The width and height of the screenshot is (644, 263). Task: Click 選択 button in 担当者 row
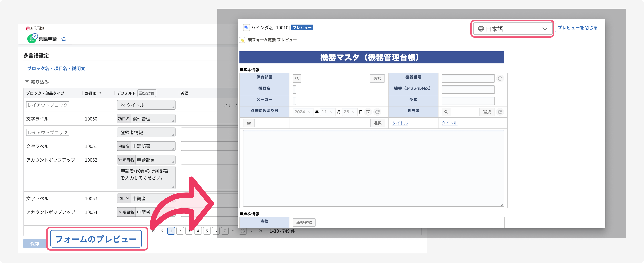[x=487, y=112]
